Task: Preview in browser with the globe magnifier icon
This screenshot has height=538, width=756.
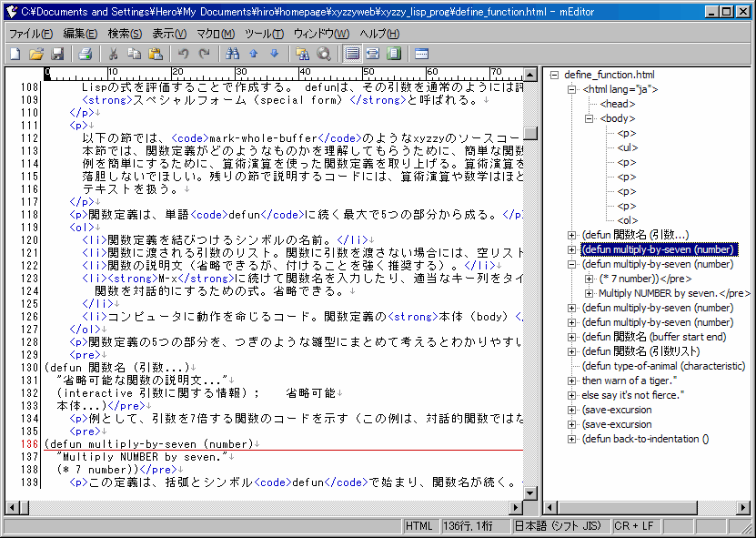Action: pos(324,54)
